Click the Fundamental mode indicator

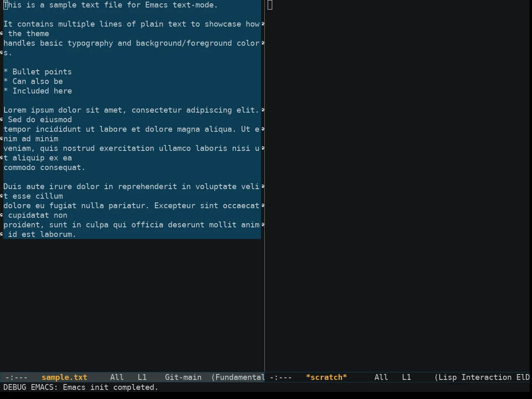click(238, 377)
